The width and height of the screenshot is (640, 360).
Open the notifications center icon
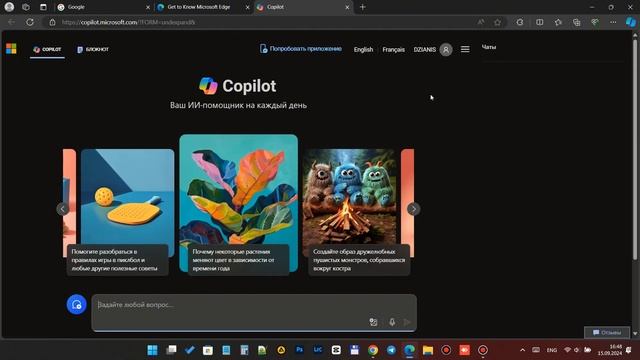629,350
